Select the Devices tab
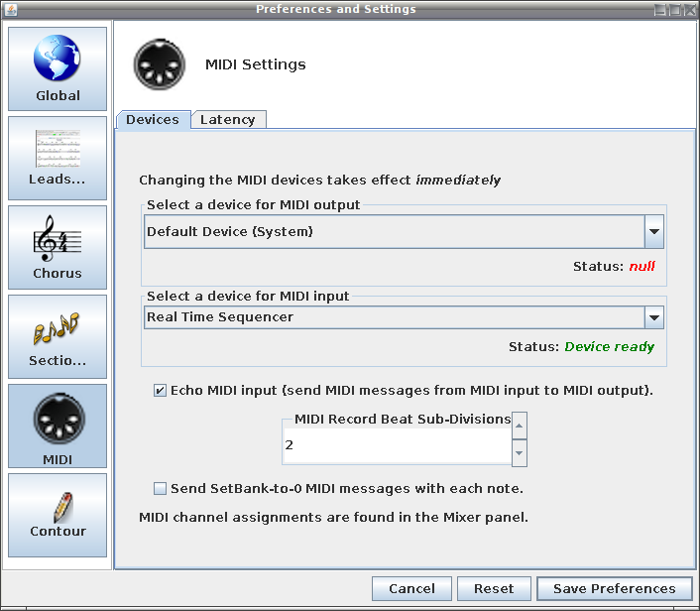Screen dimensions: 700x611 tap(153, 120)
